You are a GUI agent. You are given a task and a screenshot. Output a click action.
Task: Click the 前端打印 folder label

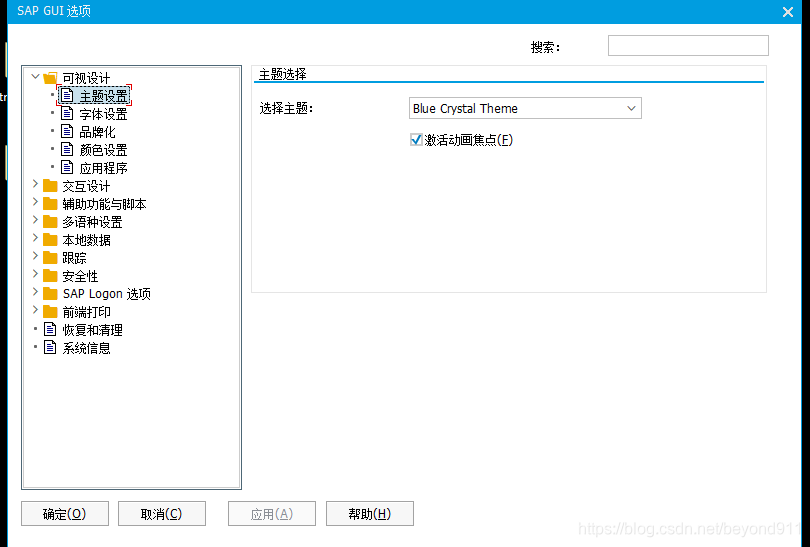pyautogui.click(x=86, y=312)
